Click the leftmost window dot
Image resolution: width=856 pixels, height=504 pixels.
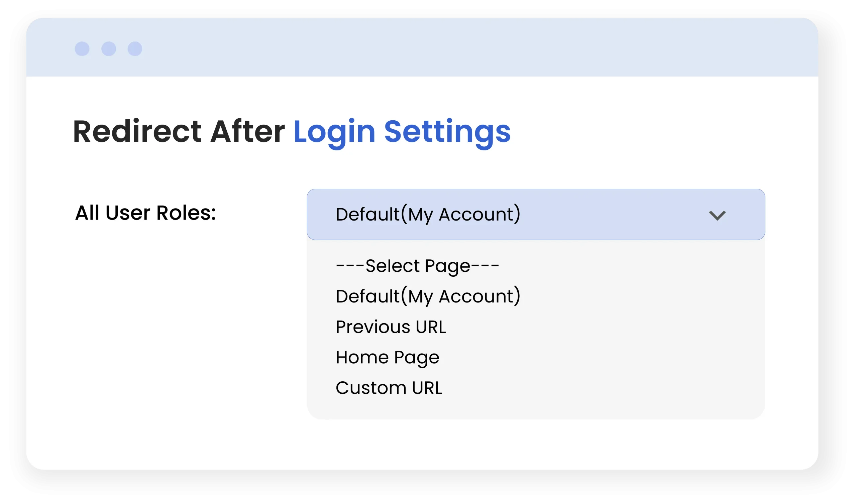[x=82, y=49]
